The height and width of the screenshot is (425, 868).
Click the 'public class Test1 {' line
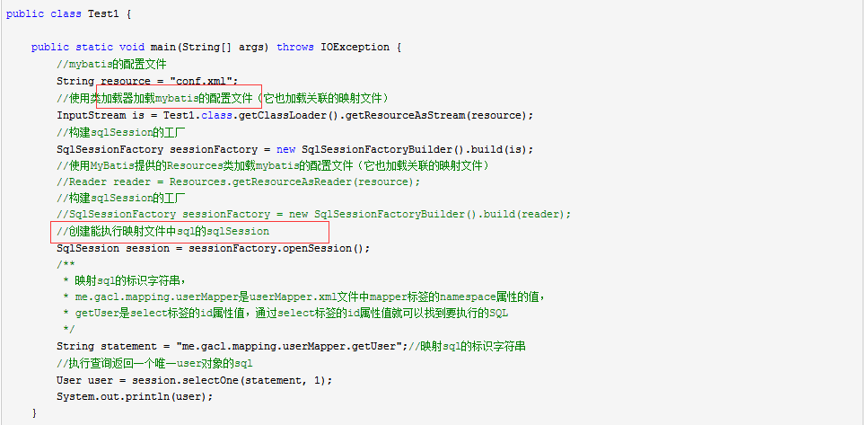pos(68,13)
